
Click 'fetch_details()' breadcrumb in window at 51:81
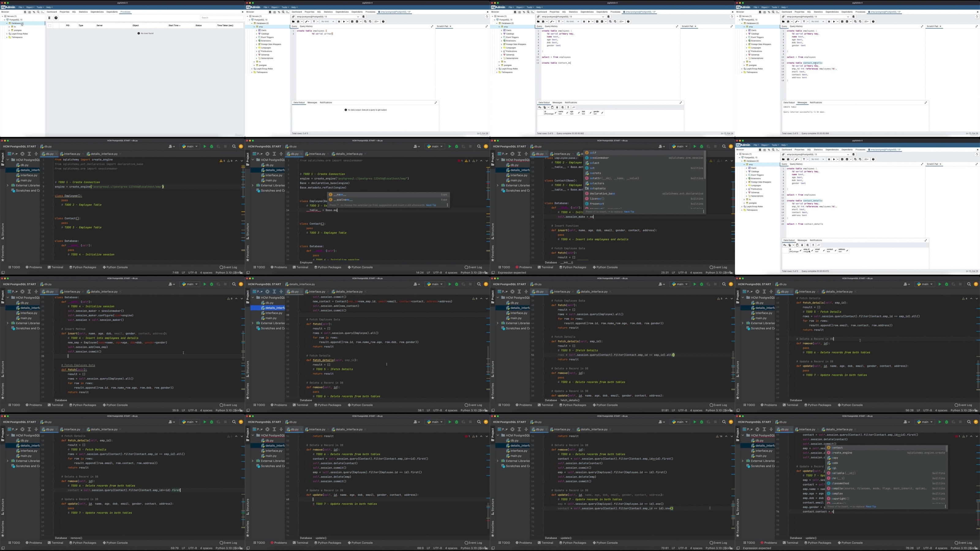click(570, 400)
